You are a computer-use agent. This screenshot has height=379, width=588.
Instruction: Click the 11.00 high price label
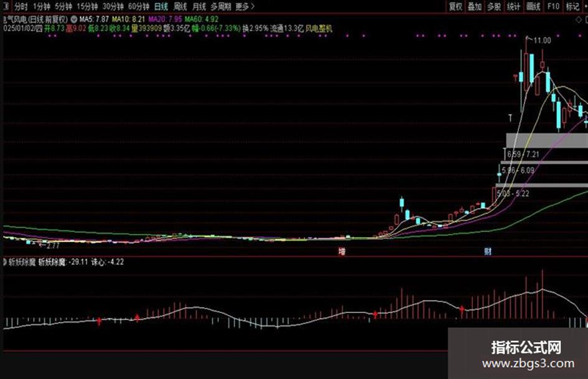tap(542, 40)
